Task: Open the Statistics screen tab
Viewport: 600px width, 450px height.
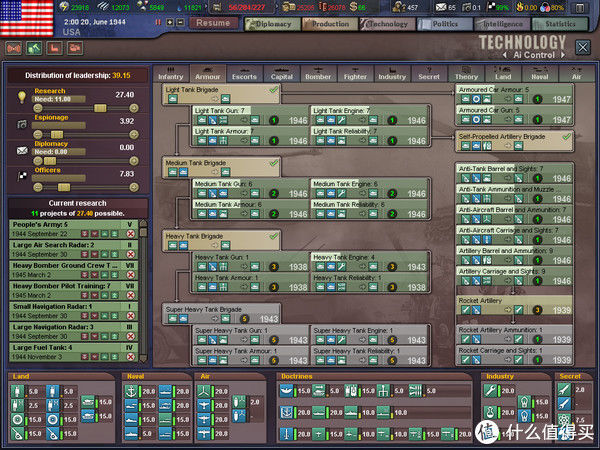Action: (x=560, y=24)
